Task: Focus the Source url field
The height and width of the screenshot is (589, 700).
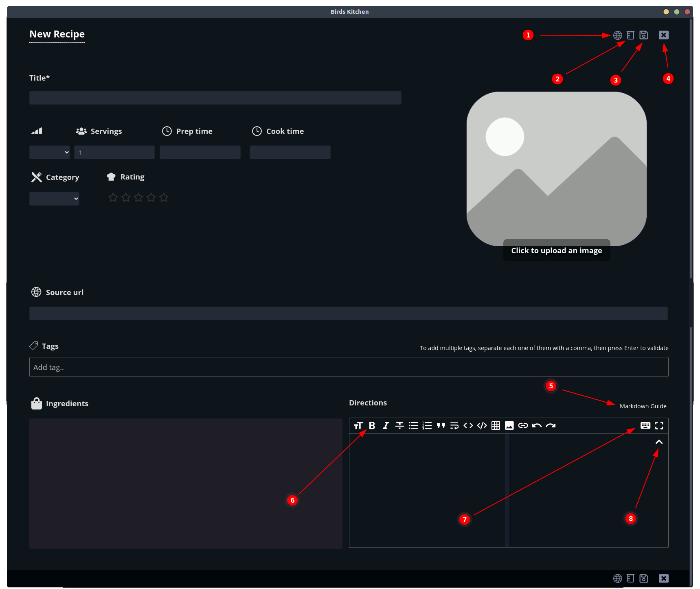Action: (349, 313)
